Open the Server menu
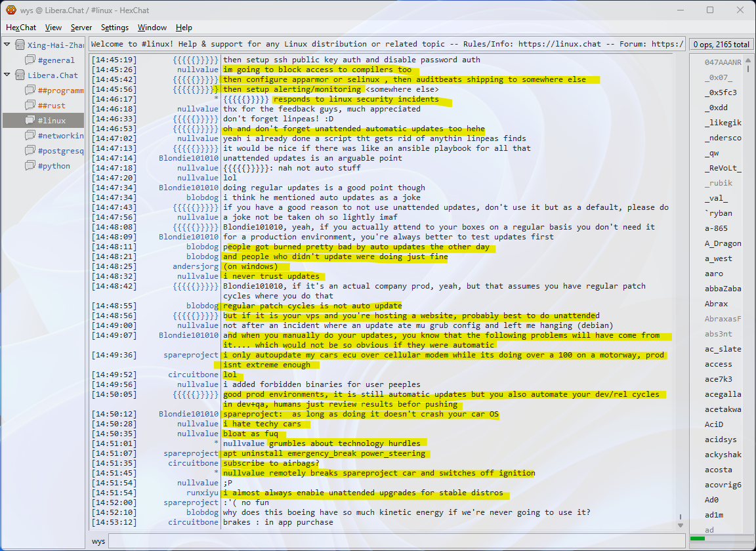756x551 pixels. pyautogui.click(x=81, y=28)
